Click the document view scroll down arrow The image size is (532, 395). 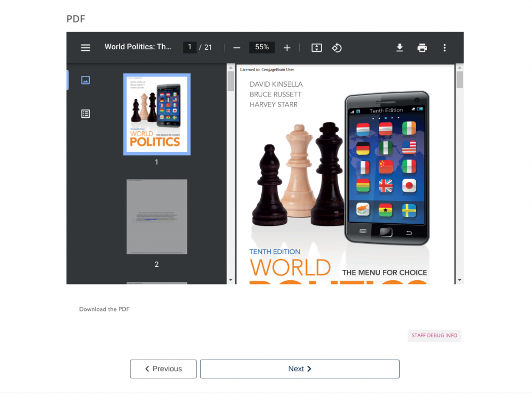(460, 280)
